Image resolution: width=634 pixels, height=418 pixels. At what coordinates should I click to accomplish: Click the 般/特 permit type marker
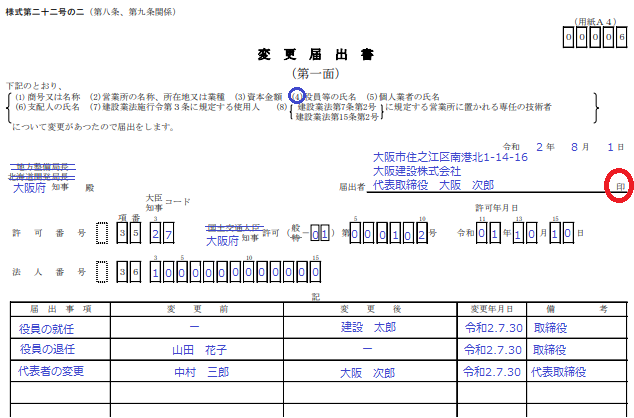296,233
